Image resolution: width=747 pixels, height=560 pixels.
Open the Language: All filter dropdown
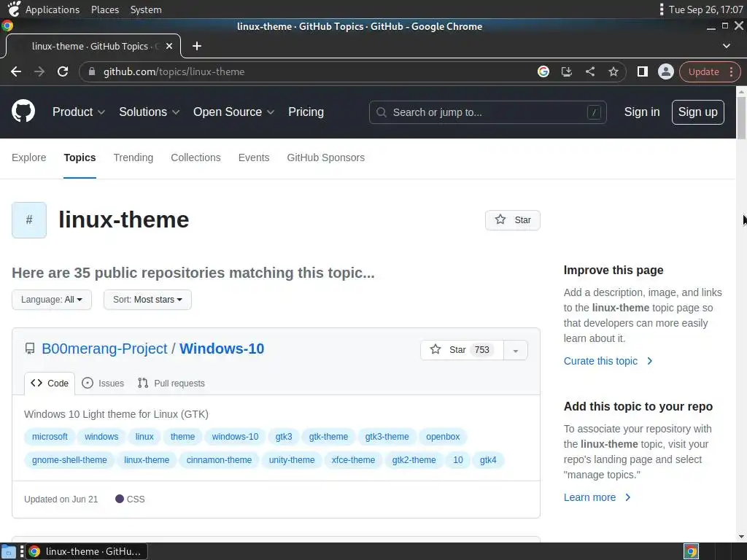tap(52, 300)
